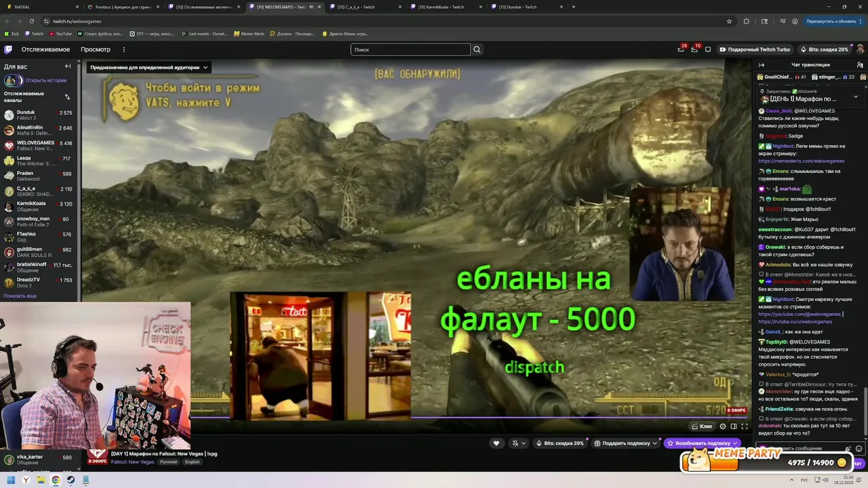This screenshot has height=488, width=868.
Task: Open the Twitch home logo
Action: (x=8, y=49)
